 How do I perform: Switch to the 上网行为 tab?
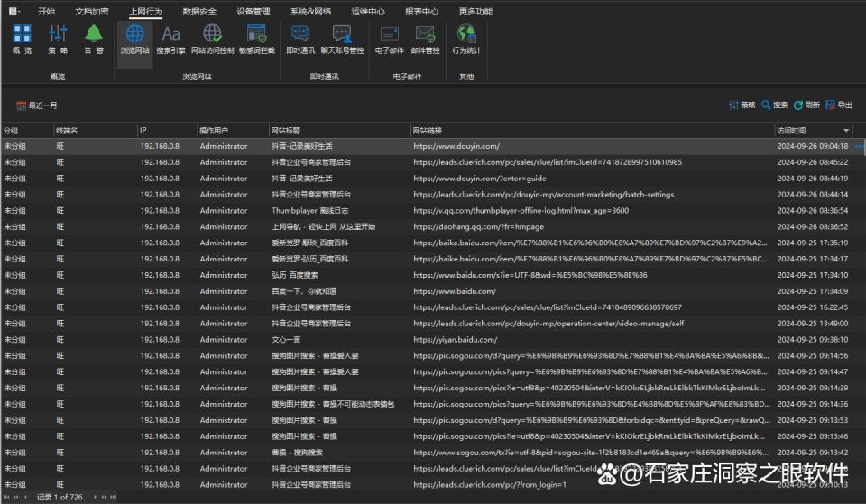146,11
